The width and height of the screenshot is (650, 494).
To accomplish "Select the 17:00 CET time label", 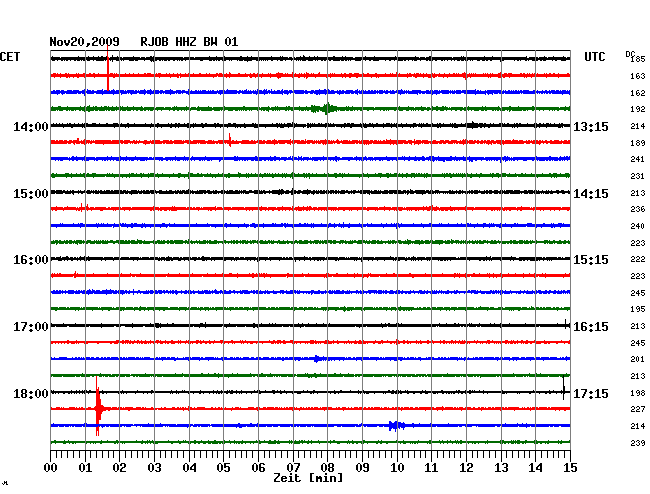I will coord(31,327).
